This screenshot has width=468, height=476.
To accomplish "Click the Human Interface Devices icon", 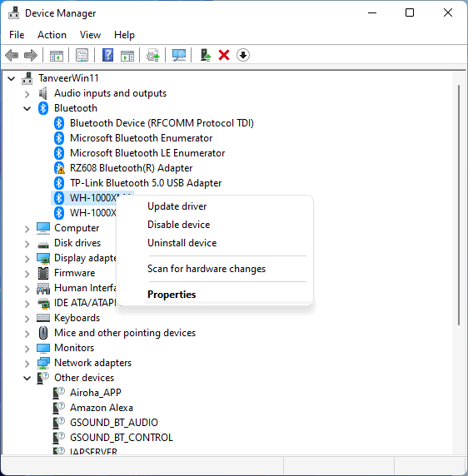I will pos(43,289).
